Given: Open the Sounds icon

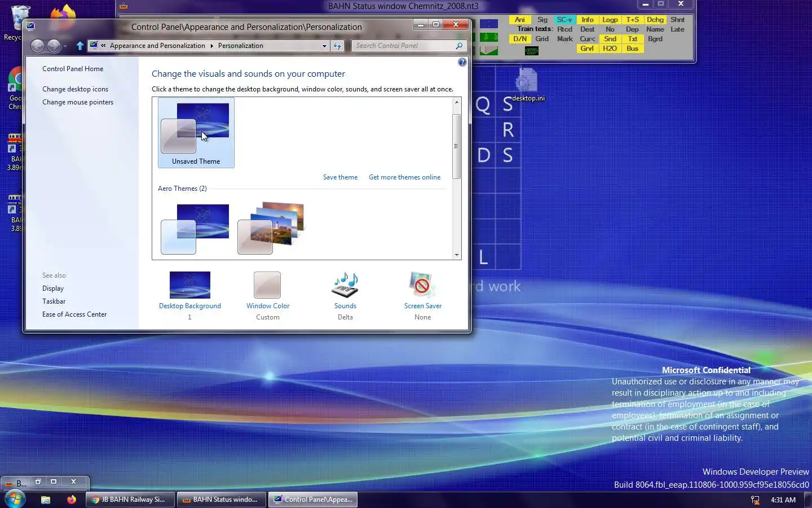Looking at the screenshot, I should [345, 285].
